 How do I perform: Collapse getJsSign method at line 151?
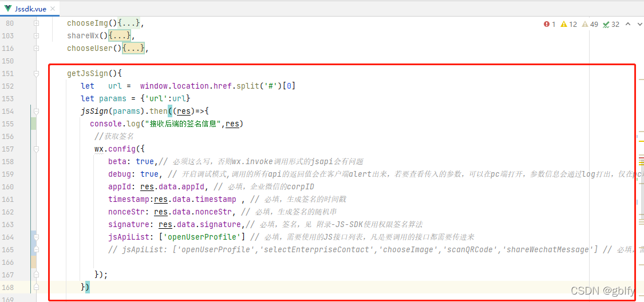tap(36, 73)
